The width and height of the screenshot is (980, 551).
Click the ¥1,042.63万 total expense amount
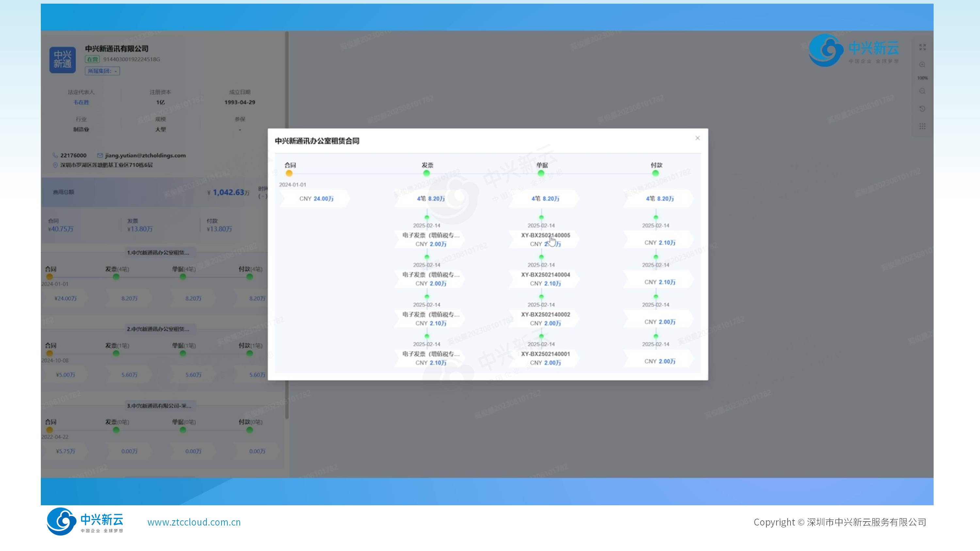[x=228, y=192]
